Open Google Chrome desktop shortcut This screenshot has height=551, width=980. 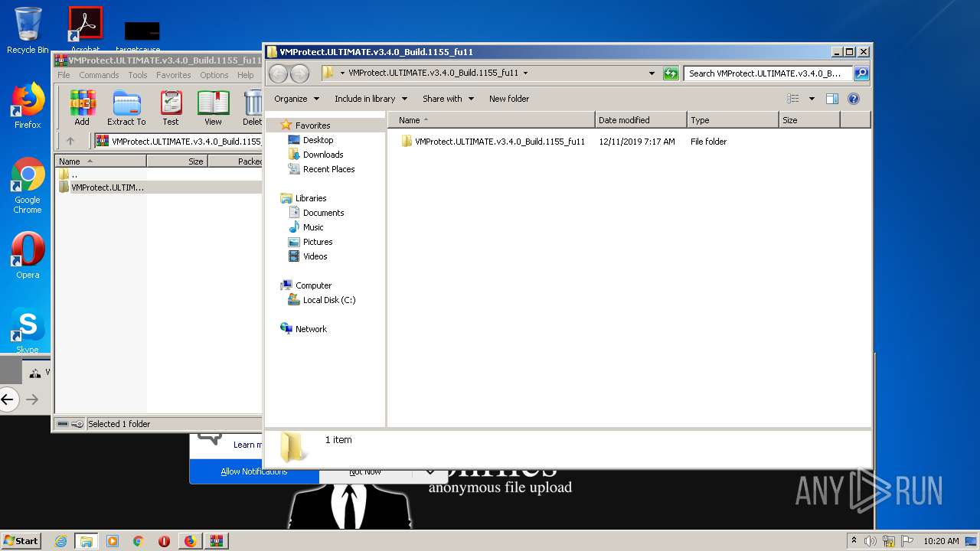click(28, 186)
